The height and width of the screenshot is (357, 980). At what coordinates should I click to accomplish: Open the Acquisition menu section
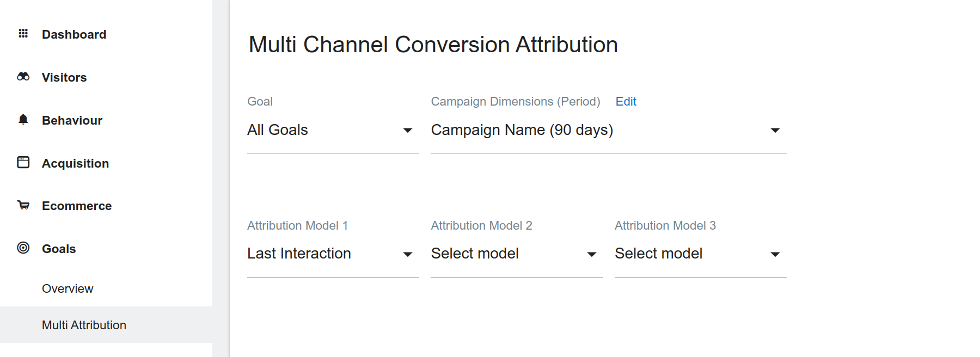pyautogui.click(x=75, y=164)
